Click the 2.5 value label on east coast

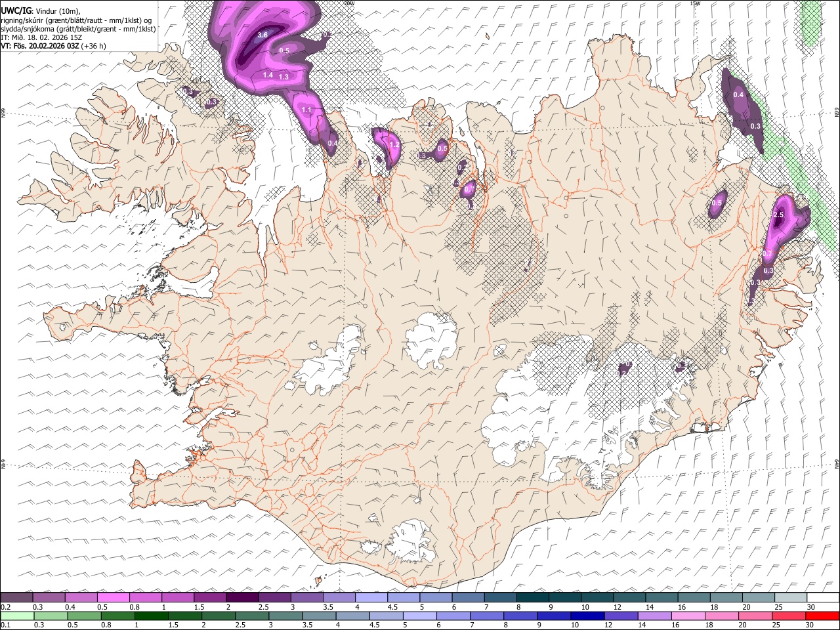pyautogui.click(x=779, y=215)
